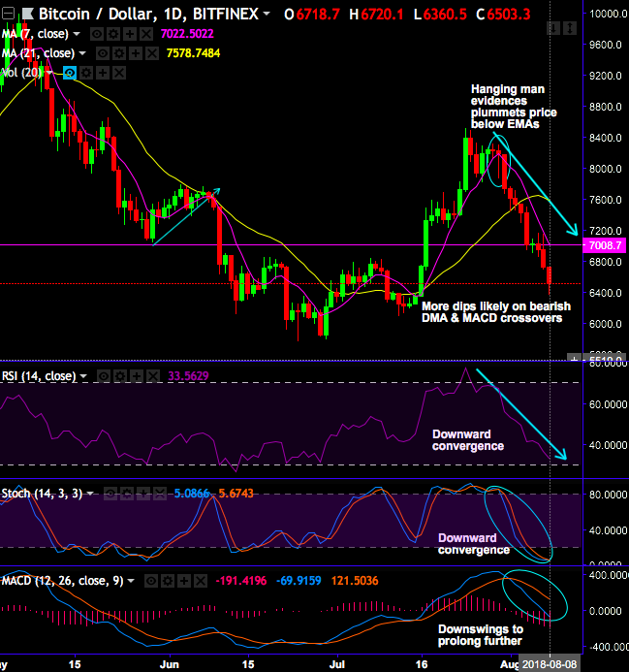Click the Jun label on the time axis
The height and width of the screenshot is (672, 629).
tap(170, 664)
